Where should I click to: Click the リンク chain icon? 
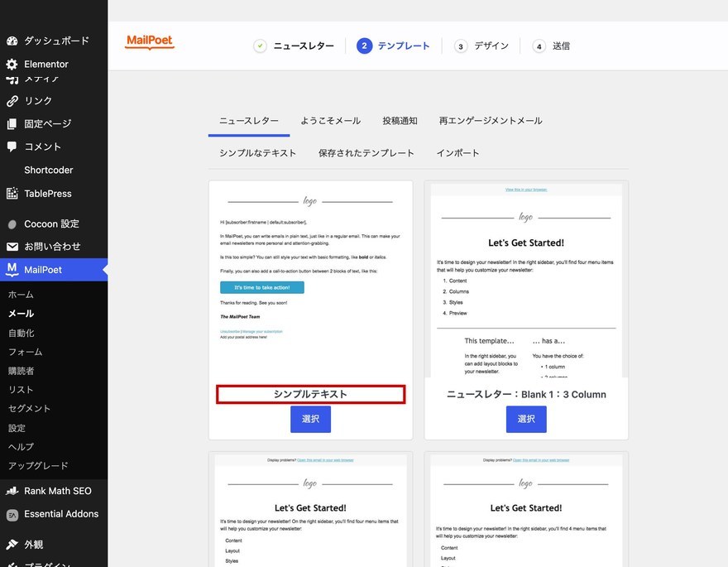[x=12, y=101]
